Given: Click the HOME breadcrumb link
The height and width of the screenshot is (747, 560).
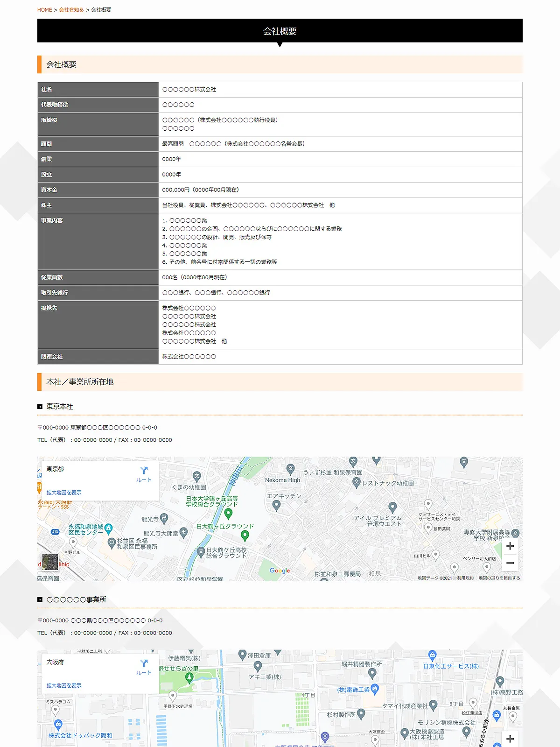Looking at the screenshot, I should [45, 10].
